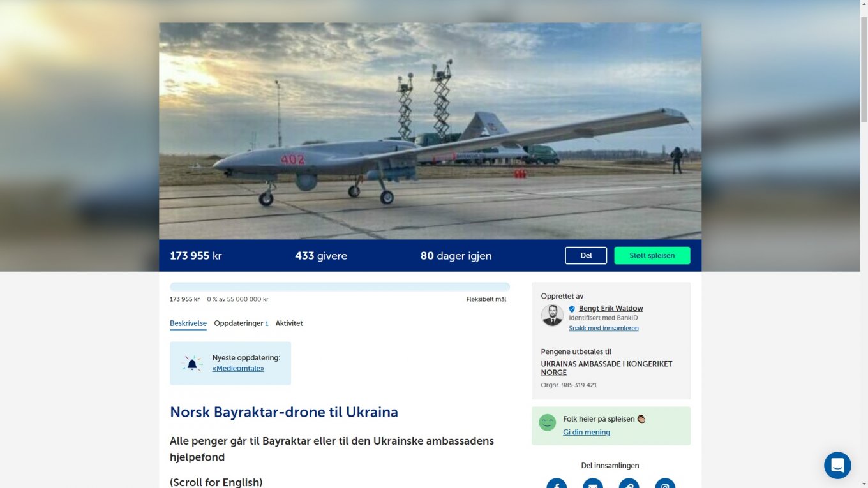The image size is (868, 488).
Task: Open the Fleksibelt mål link
Action: tap(486, 299)
